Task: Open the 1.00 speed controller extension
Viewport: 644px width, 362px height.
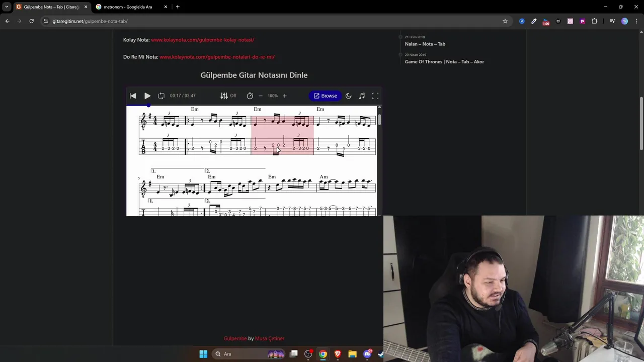Action: (x=546, y=22)
